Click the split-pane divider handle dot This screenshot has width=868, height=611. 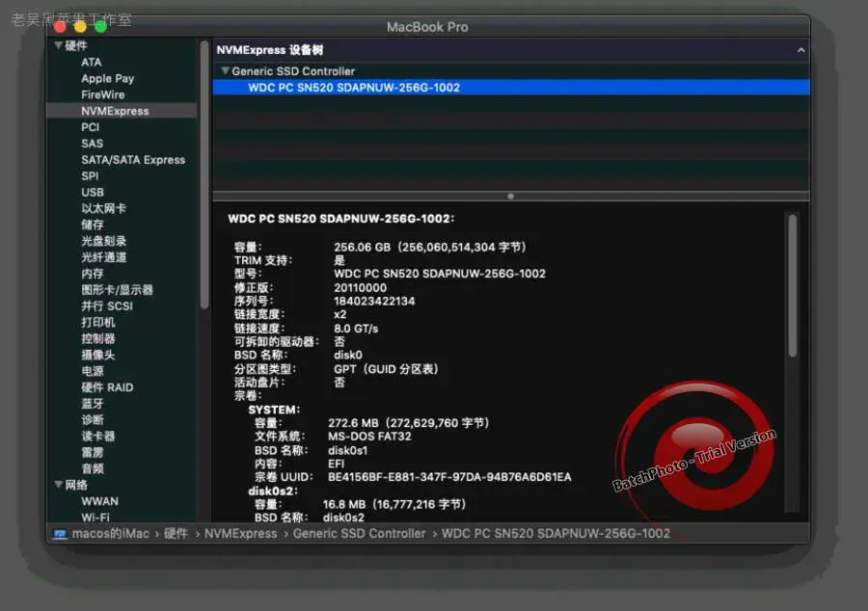point(510,197)
